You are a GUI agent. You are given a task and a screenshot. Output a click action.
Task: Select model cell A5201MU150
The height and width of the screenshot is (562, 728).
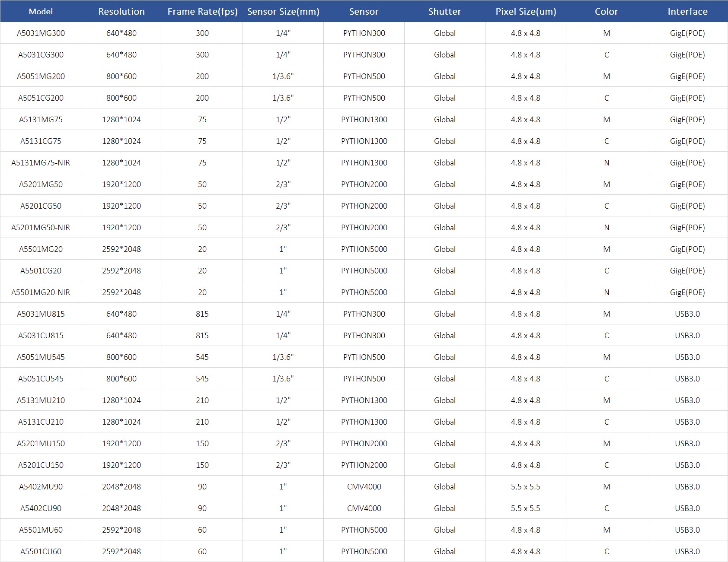tap(41, 444)
